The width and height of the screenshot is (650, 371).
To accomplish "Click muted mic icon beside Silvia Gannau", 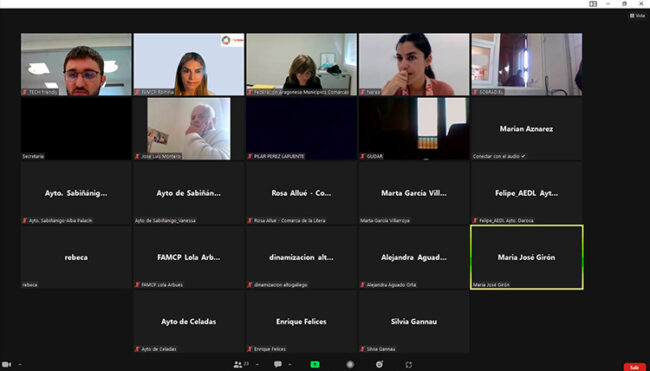I will tap(362, 349).
